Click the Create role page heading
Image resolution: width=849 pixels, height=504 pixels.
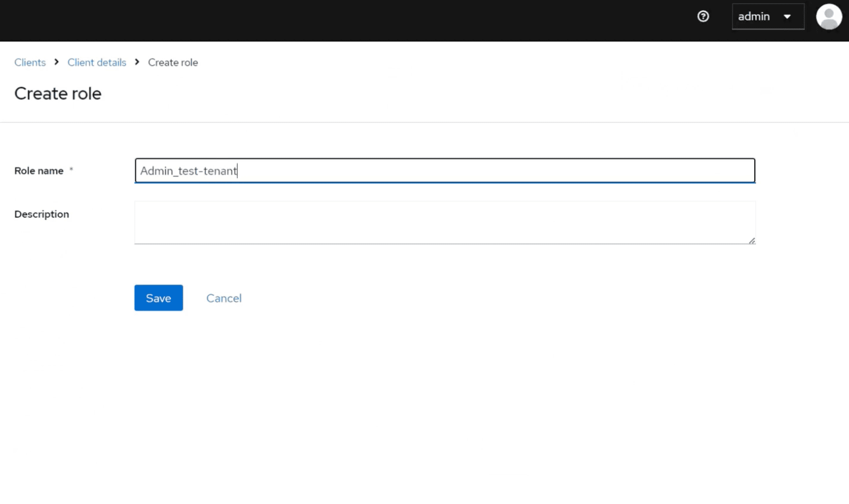pos(58,94)
